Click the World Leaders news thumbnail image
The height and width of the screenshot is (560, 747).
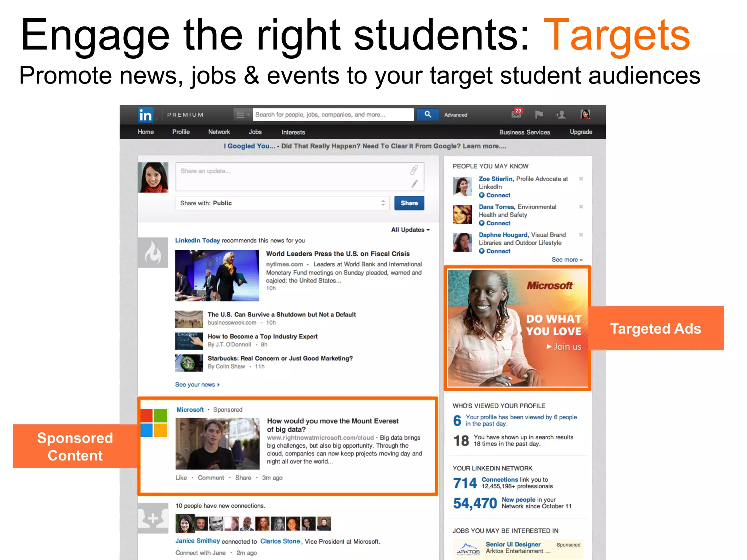pyautogui.click(x=217, y=275)
